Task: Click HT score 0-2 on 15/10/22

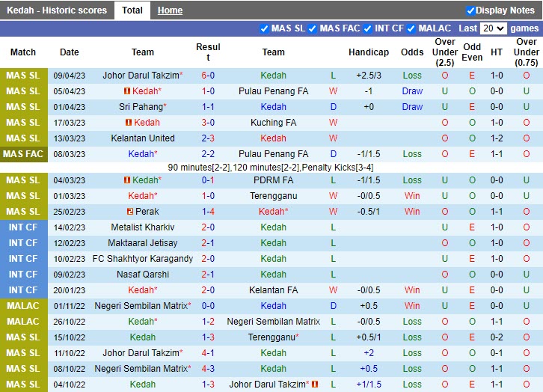Action: (x=497, y=337)
